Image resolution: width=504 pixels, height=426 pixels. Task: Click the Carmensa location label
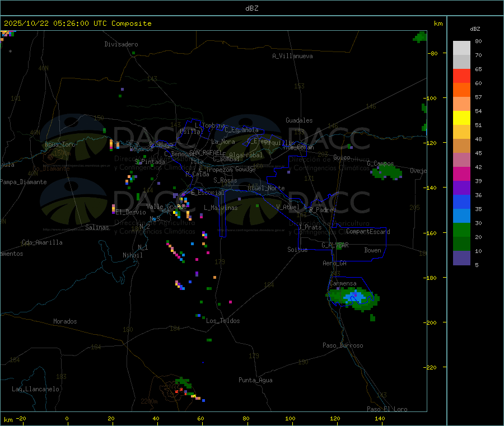(x=343, y=283)
